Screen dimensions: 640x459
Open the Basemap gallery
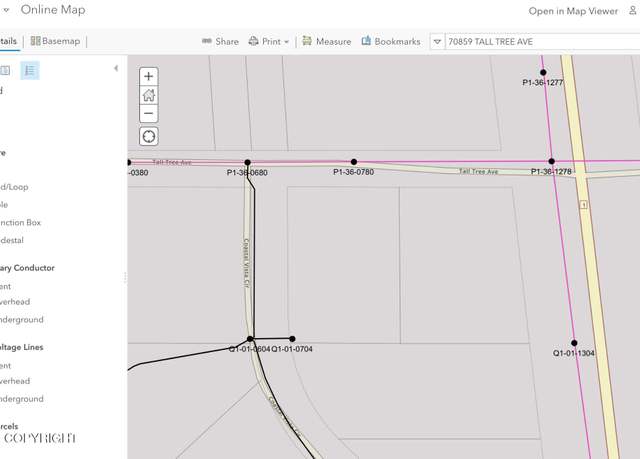(55, 41)
